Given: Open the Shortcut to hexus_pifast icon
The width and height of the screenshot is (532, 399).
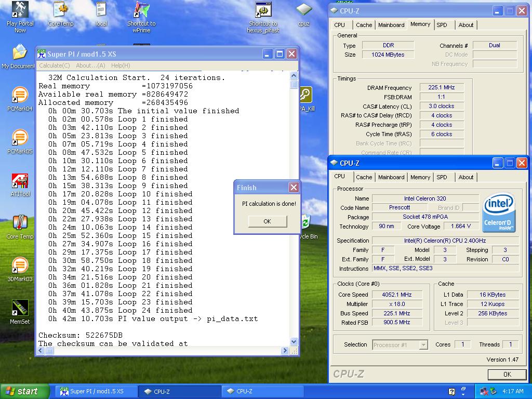Looking at the screenshot, I should [263, 17].
